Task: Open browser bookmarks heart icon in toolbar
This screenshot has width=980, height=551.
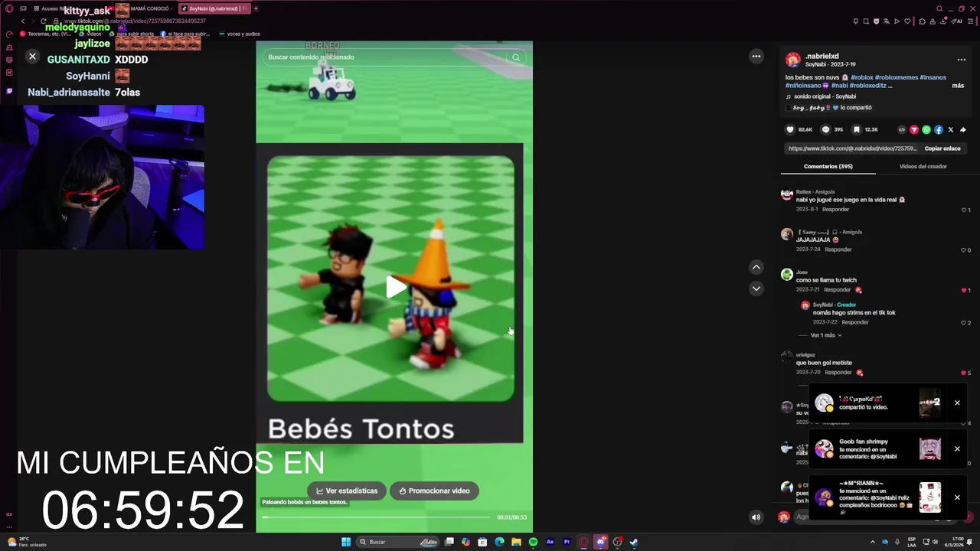Action: tap(907, 21)
